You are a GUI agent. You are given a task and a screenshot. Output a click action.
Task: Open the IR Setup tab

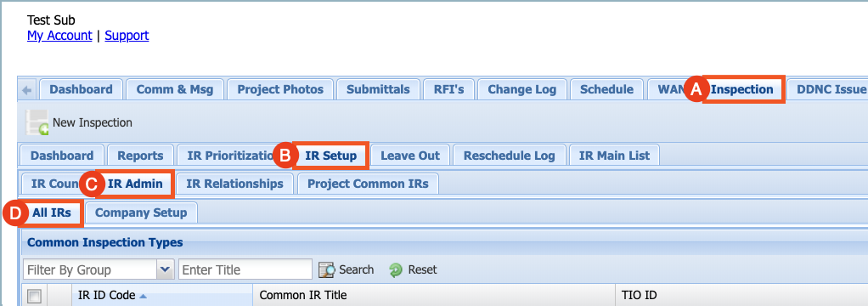[x=331, y=156]
